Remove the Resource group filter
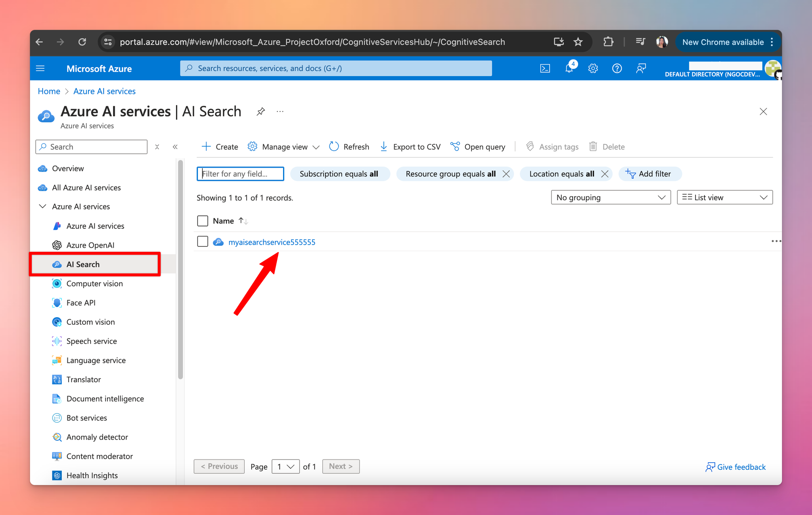 506,174
